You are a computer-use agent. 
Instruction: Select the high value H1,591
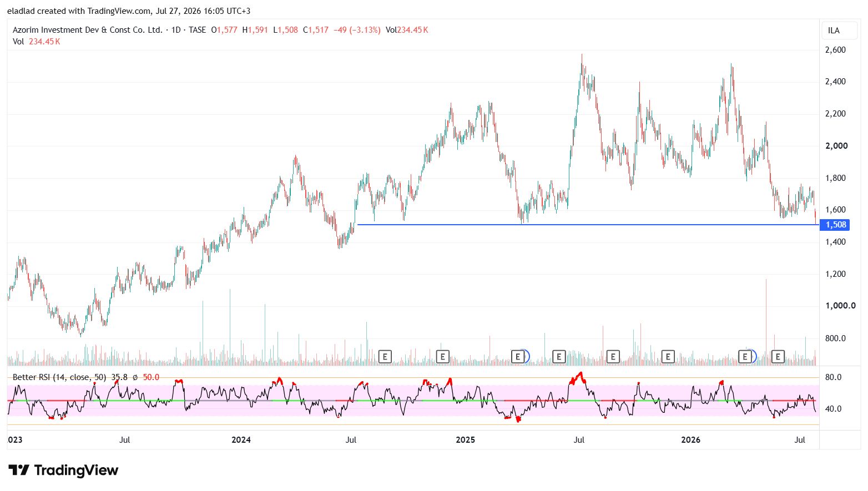coord(255,30)
